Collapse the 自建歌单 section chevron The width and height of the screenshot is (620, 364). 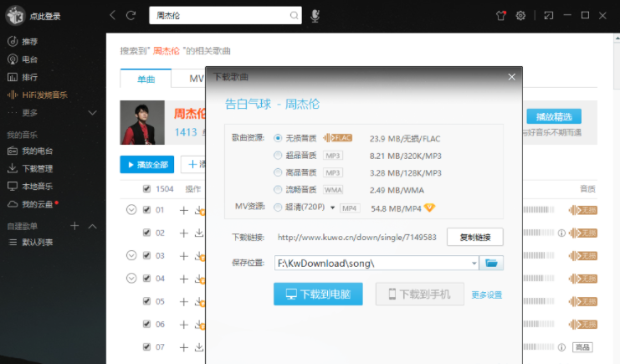point(93,226)
